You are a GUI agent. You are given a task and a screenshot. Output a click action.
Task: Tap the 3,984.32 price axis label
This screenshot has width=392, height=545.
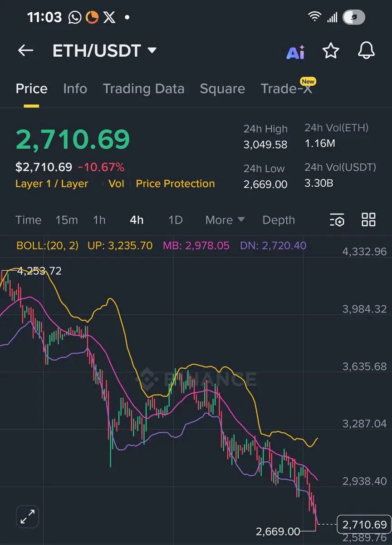[x=365, y=309]
